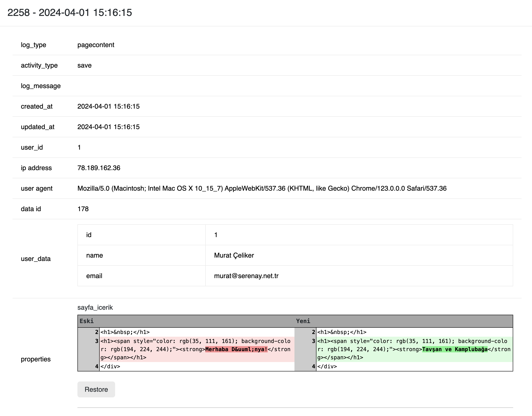
Task: Click line number 4 in Yeni column
Action: (x=313, y=366)
